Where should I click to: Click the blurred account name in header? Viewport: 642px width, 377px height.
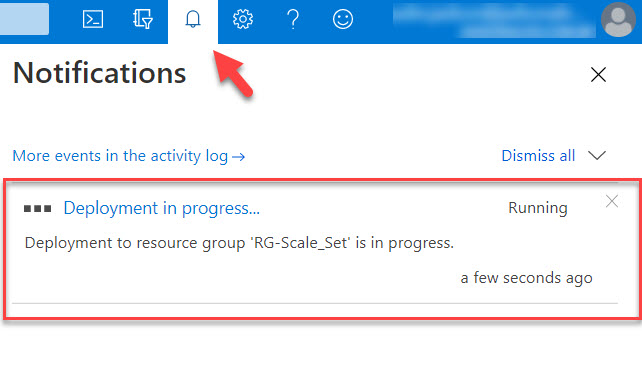coord(494,20)
